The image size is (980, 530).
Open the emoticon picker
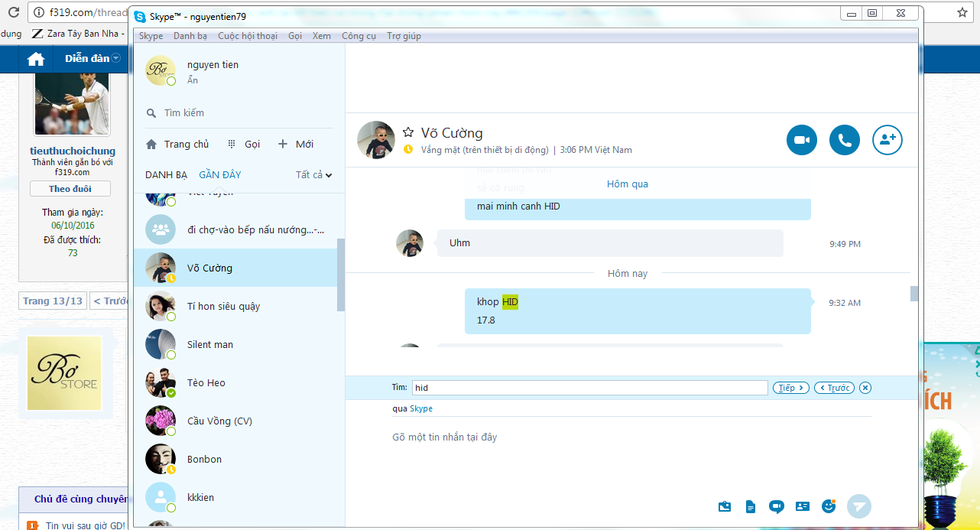coord(828,506)
